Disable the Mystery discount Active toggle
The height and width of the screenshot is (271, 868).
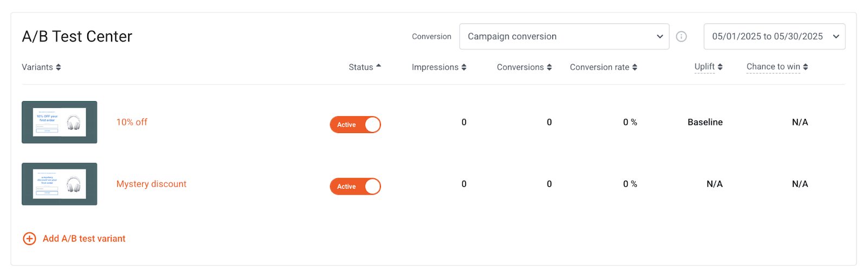point(355,186)
